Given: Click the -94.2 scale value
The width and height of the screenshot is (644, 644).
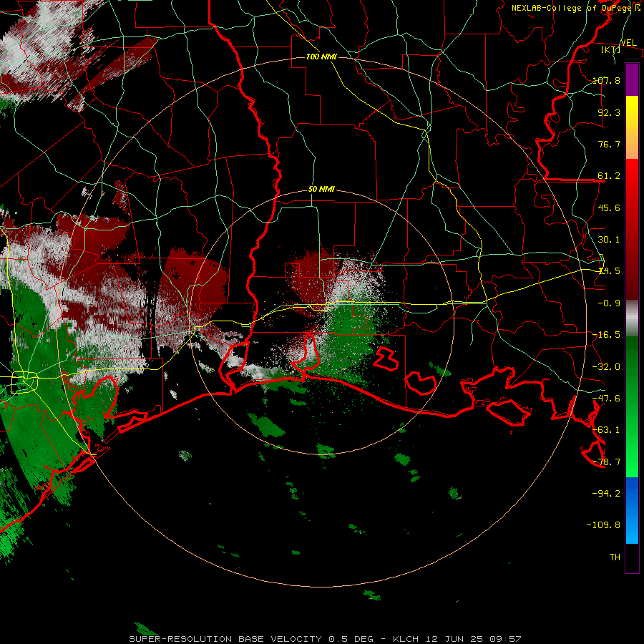Looking at the screenshot, I should click(606, 493).
